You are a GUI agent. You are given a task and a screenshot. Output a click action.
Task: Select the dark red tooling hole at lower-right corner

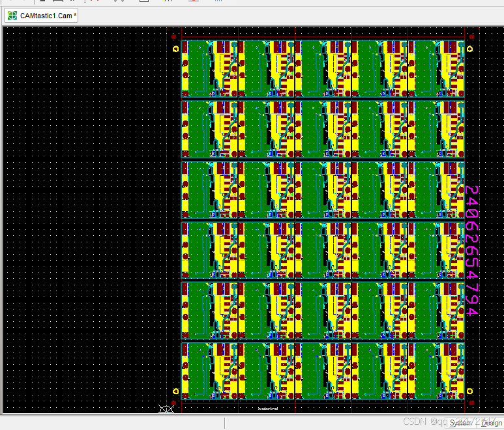point(471,403)
